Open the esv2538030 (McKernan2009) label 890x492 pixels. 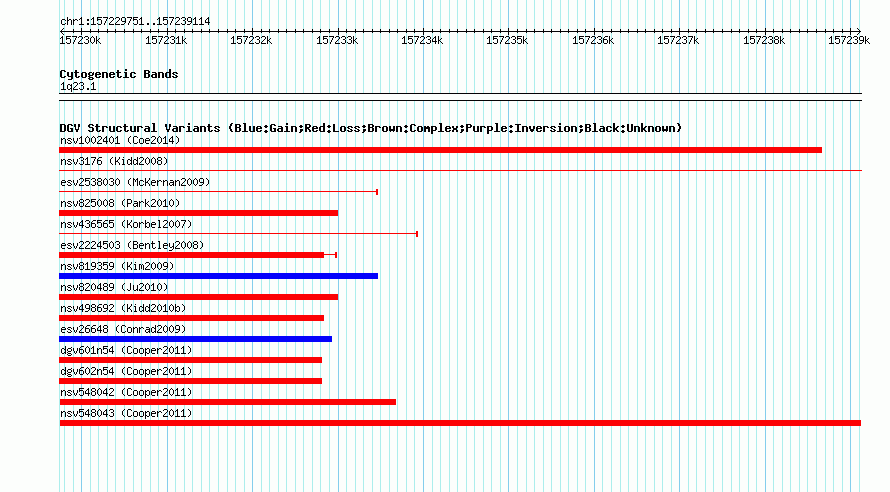tap(135, 182)
